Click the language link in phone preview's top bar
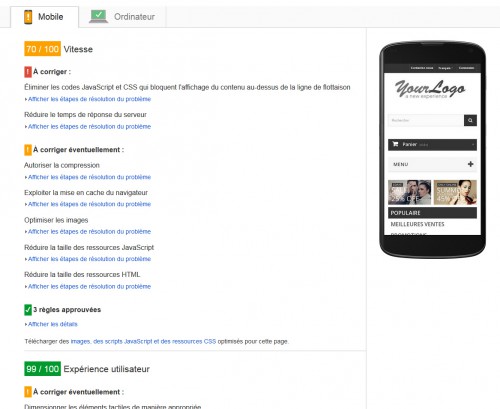Screen dimensions: 500x409 [x=444, y=68]
